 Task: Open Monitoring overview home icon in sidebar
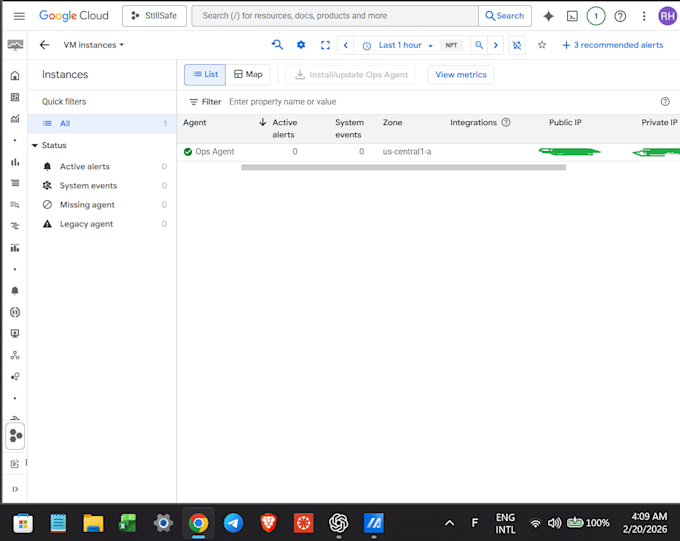pos(15,75)
